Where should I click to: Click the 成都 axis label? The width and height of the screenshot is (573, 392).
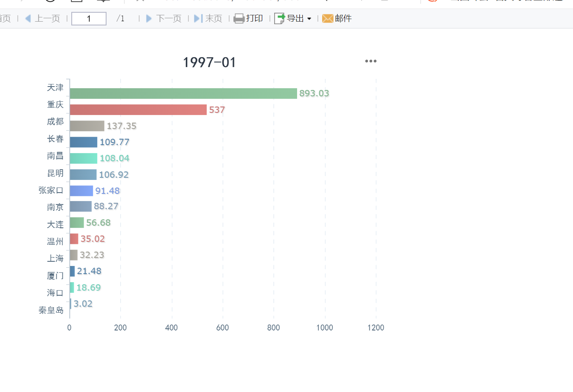pyautogui.click(x=55, y=121)
